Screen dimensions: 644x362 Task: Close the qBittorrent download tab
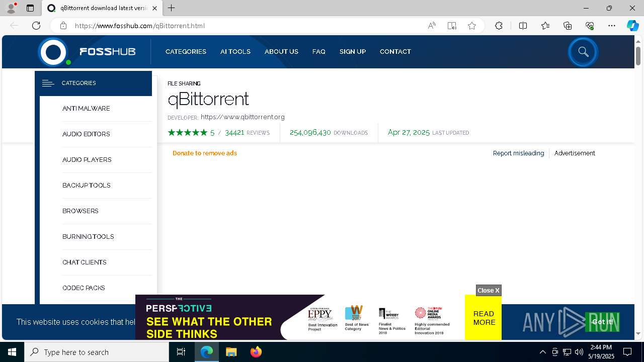point(155,8)
